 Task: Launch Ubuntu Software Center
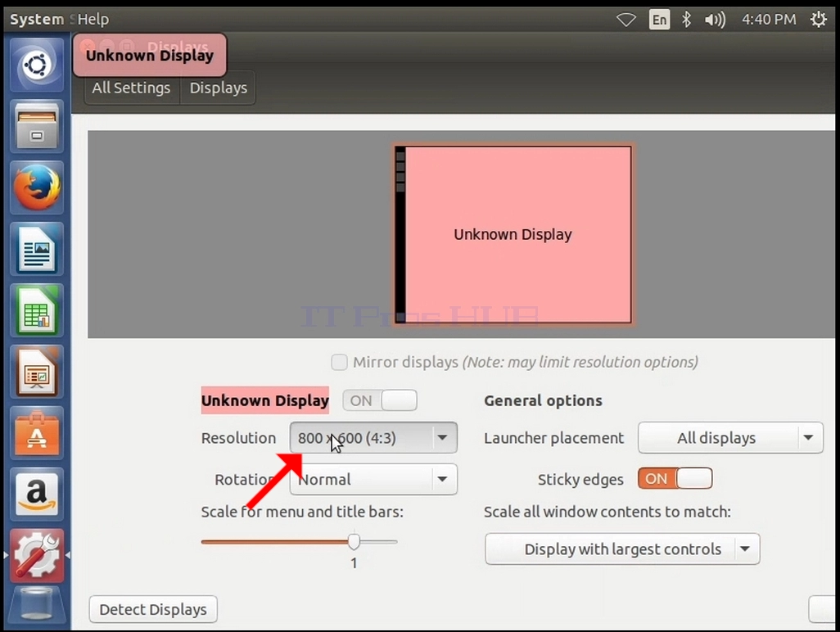click(36, 433)
